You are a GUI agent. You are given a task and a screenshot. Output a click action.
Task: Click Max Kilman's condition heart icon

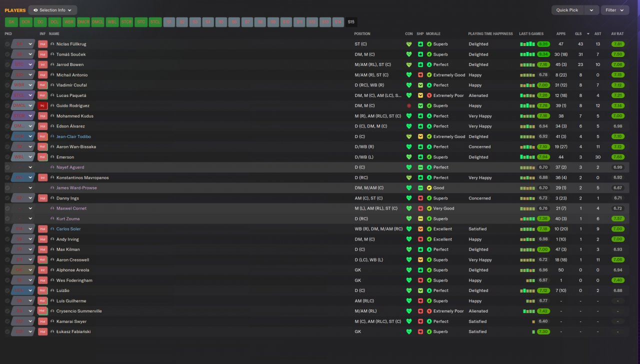click(x=409, y=249)
